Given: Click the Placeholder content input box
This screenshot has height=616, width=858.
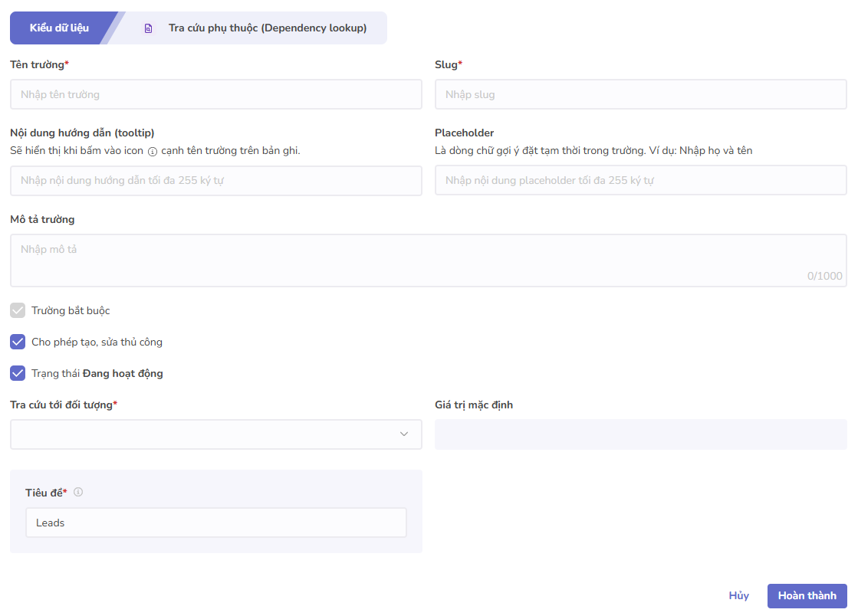Looking at the screenshot, I should [x=640, y=181].
